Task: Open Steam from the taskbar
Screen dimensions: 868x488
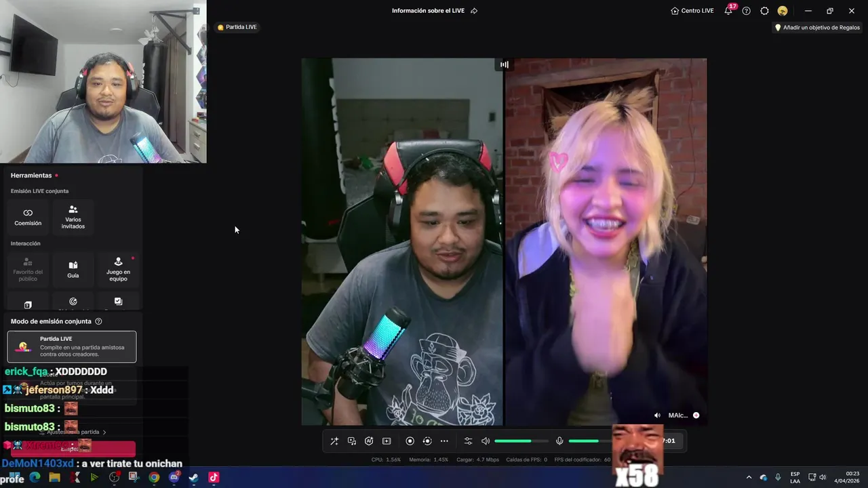Action: tap(193, 477)
